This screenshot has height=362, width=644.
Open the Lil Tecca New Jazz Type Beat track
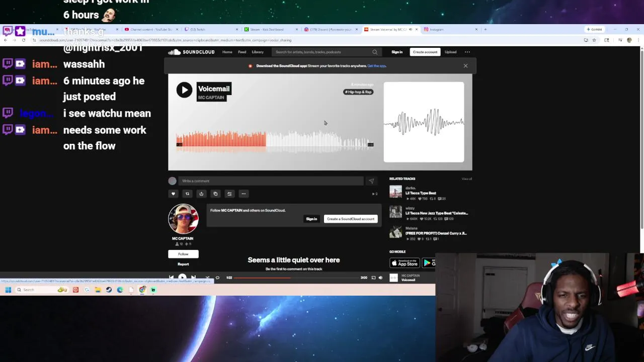coord(437,213)
